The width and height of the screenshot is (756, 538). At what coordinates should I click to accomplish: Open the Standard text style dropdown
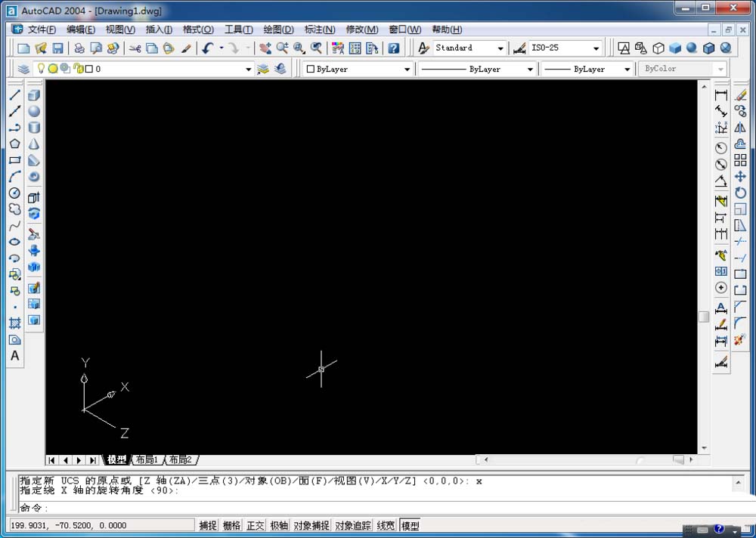[x=500, y=48]
